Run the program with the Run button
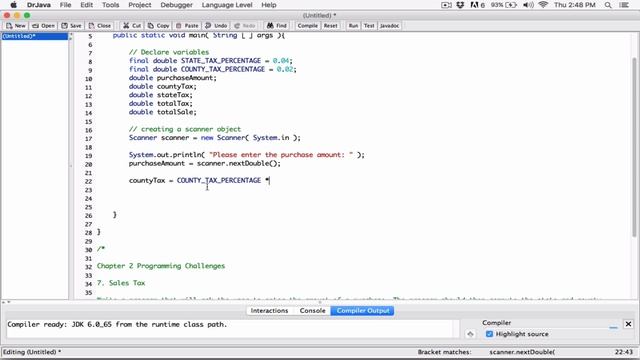 [x=353, y=26]
